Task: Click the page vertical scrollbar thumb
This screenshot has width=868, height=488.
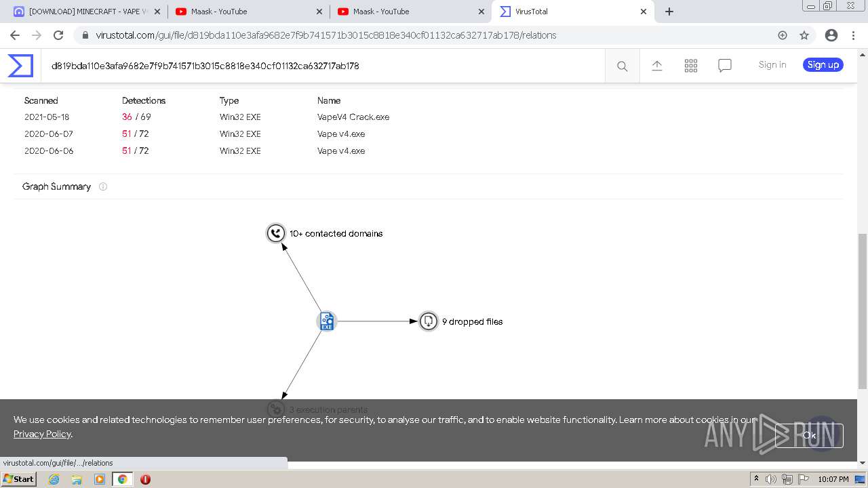Action: point(862,311)
